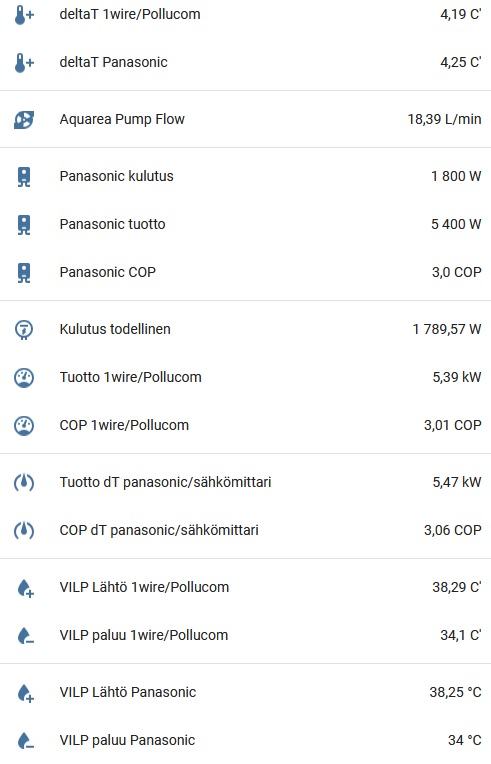
Task: Click the Panasonic COP heater icon
Action: [24, 273]
